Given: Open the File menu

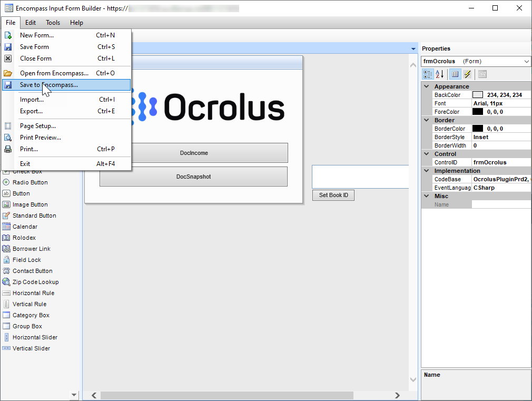Looking at the screenshot, I should tap(11, 23).
